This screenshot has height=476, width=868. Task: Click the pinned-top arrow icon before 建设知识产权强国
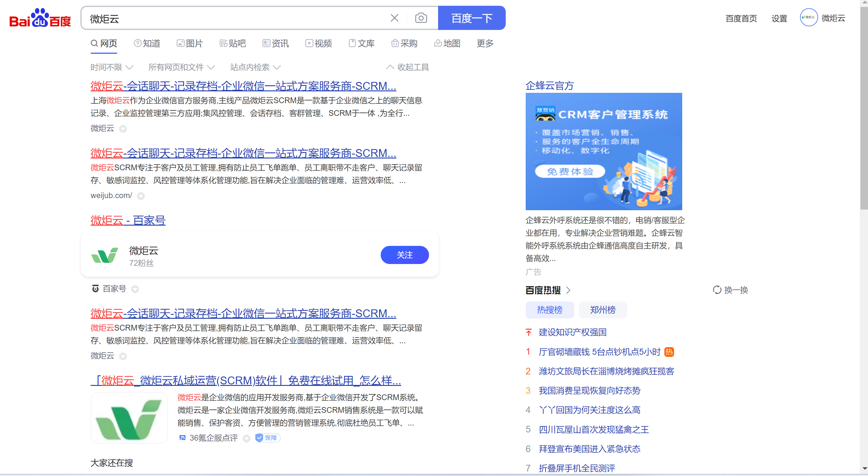pyautogui.click(x=528, y=332)
